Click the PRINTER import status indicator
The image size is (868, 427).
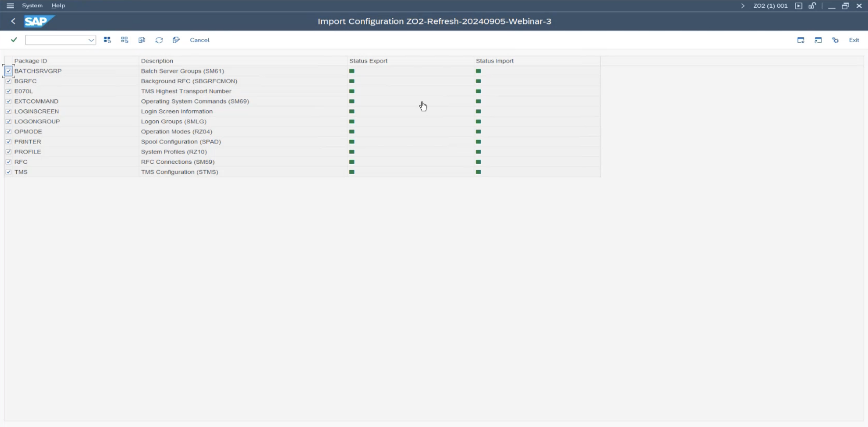(478, 142)
